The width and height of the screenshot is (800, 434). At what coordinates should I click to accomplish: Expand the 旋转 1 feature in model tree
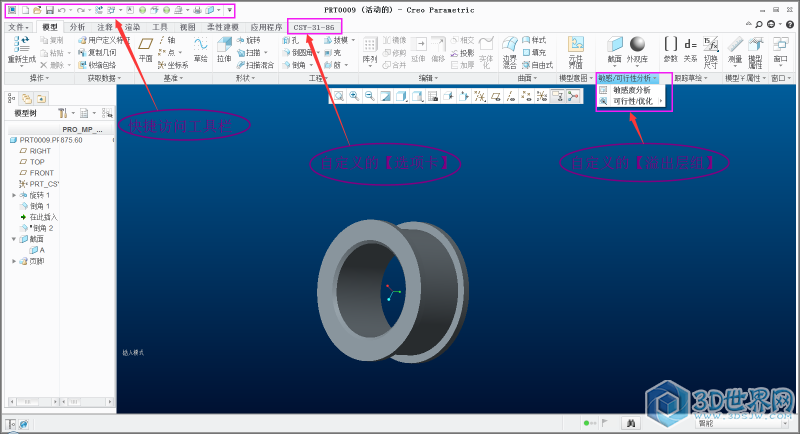(14, 195)
